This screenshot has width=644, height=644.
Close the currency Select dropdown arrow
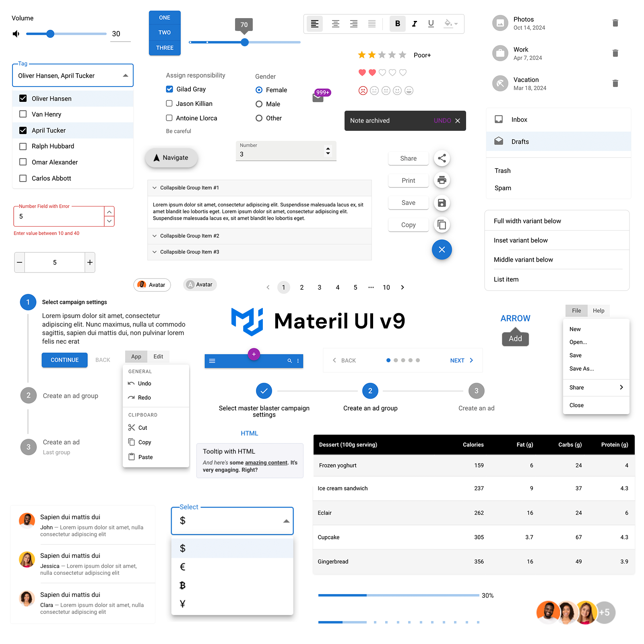click(x=286, y=521)
